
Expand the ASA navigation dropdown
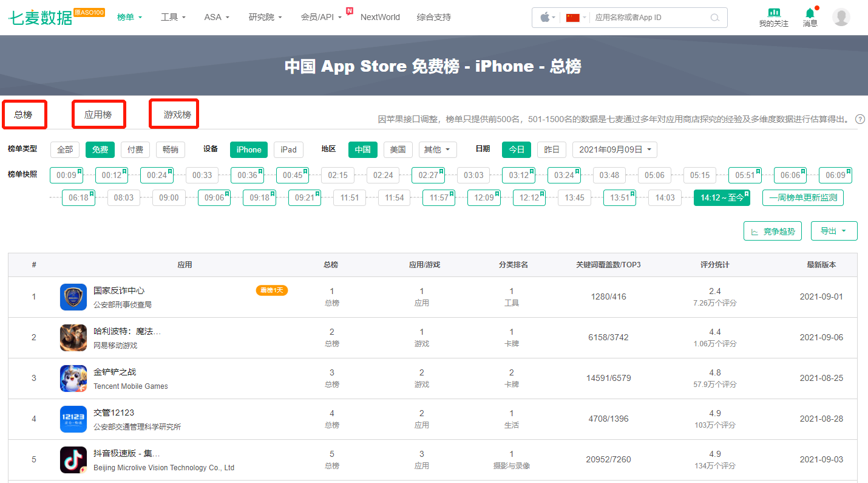[217, 17]
